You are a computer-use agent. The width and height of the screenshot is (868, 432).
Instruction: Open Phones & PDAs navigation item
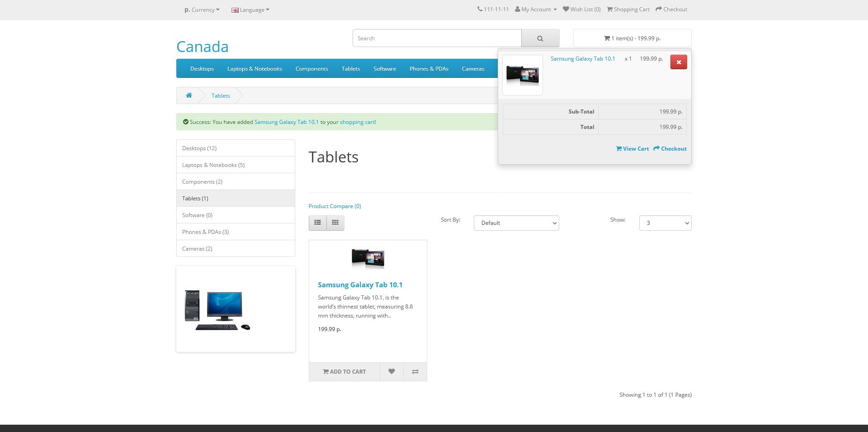429,69
